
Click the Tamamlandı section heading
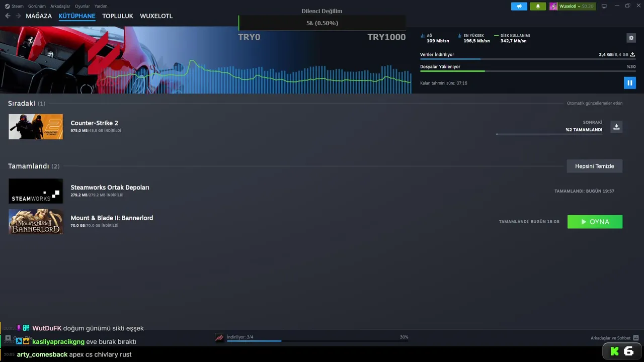click(34, 166)
